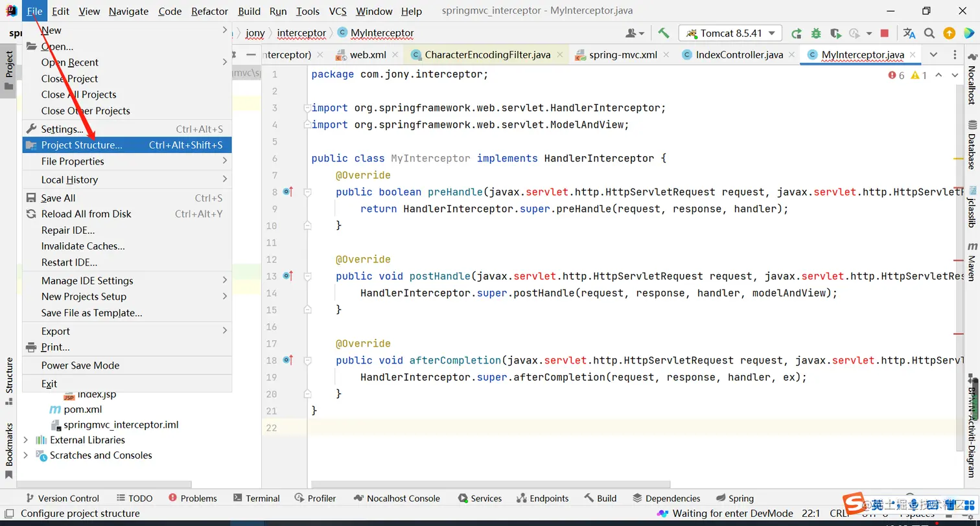
Task: Click the Search Everywhere magnifier icon
Action: (x=929, y=33)
